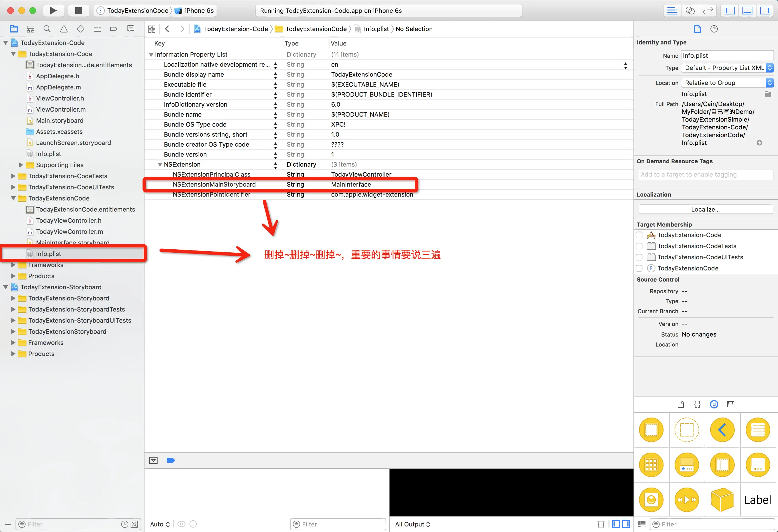778x532 pixels.
Task: Check TodayExtensionCode target membership
Action: pyautogui.click(x=639, y=268)
